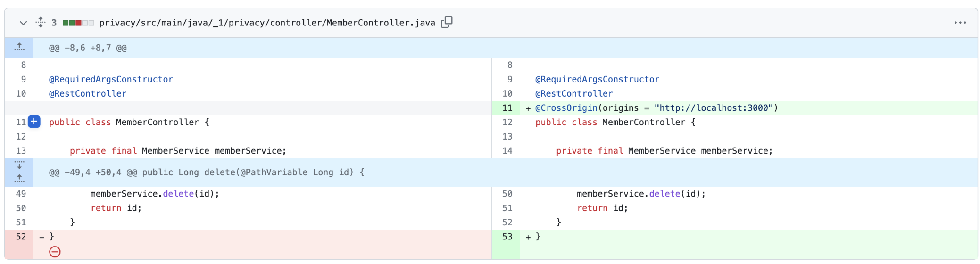980x264 pixels.
Task: Select added line number 11
Action: 507,108
